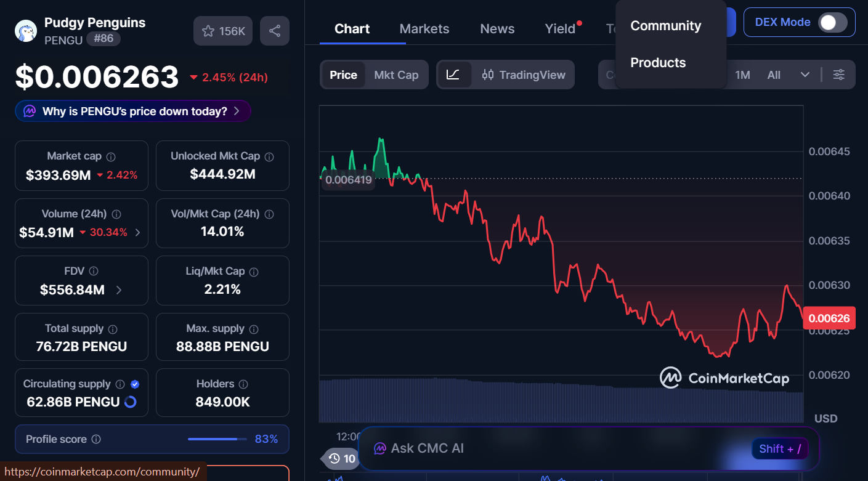Screen dimensions: 868x481
Task: Toggle the DEX Mode switch
Action: (x=832, y=23)
